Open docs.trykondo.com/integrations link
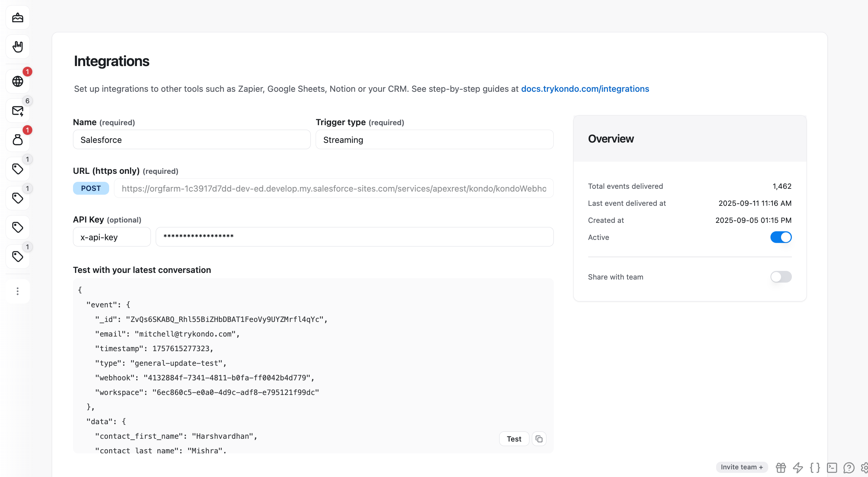Screen dimensions: 868x477 585,89
